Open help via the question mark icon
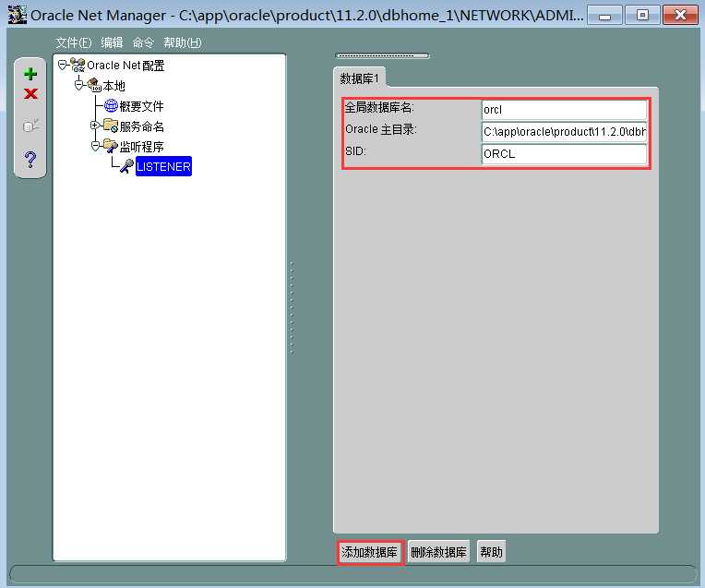 (30, 159)
